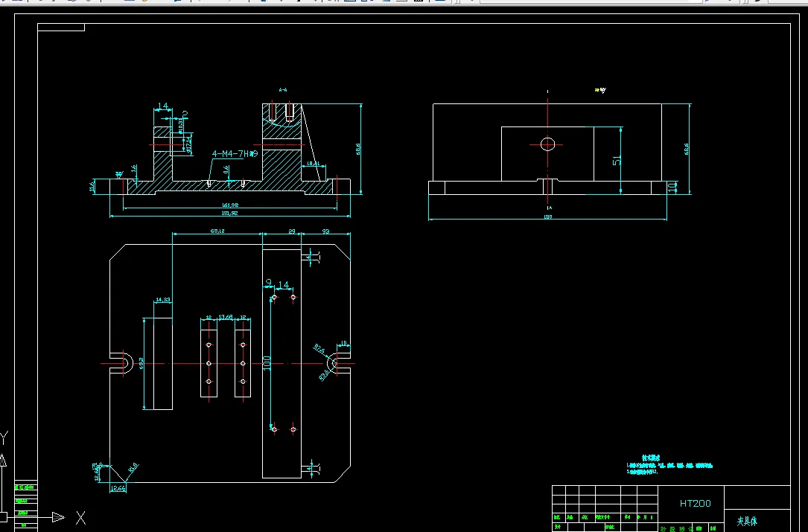808x532 pixels.
Task: Click the UCS icon Y axis label
Action: 4,439
